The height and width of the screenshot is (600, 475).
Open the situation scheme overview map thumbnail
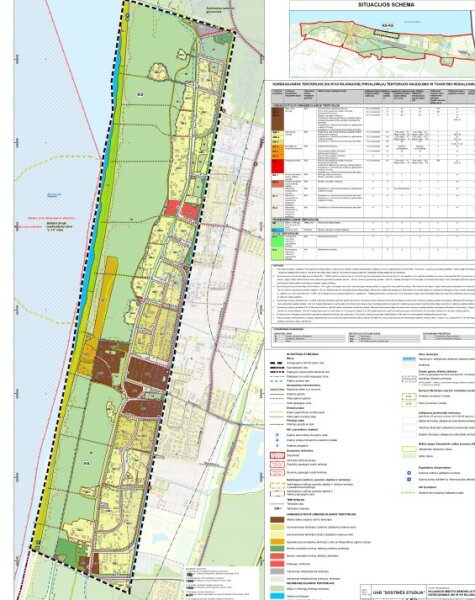[382, 44]
